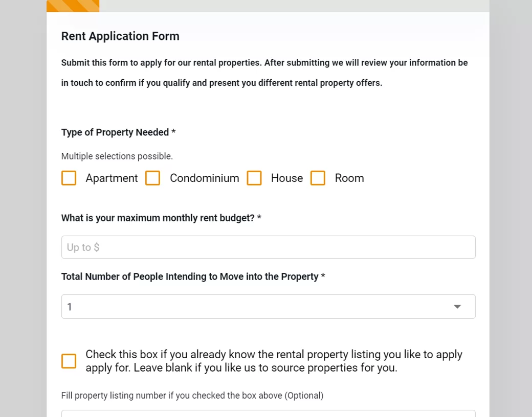
Task: Click the dropdown arrow in people selector
Action: (457, 307)
